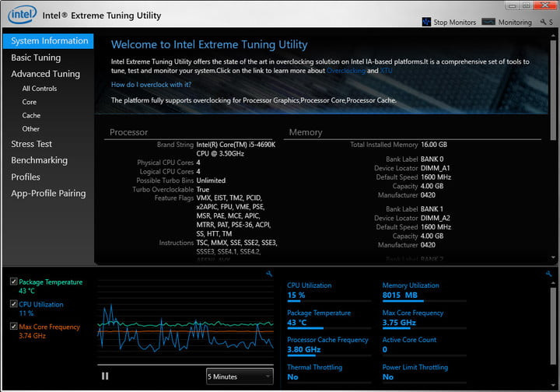
Task: Click the system information vertical scrollbar
Action: 553,90
